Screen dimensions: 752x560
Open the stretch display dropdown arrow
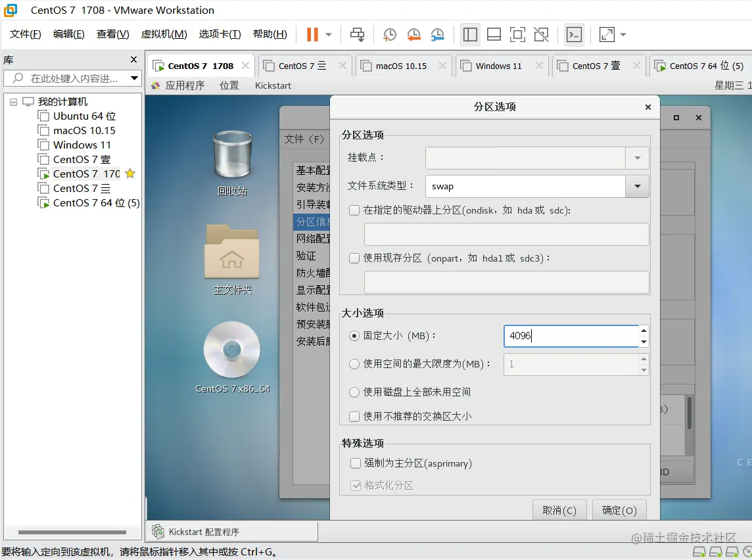pos(623,35)
